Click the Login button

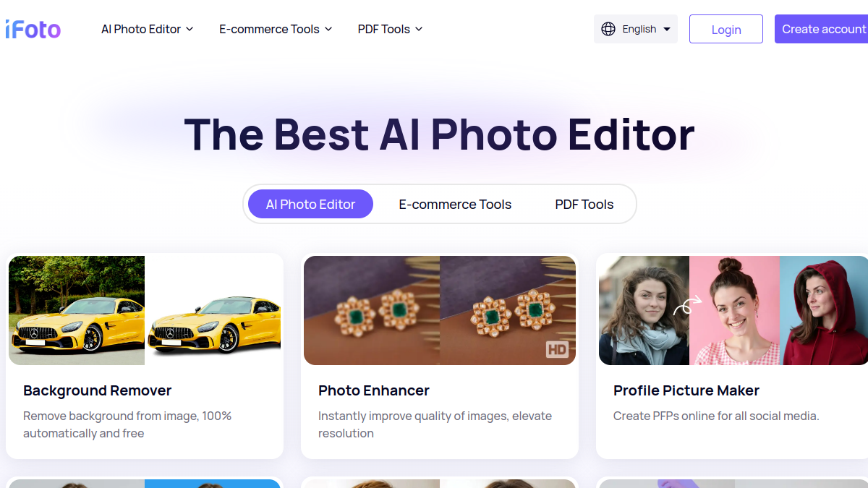(x=726, y=29)
